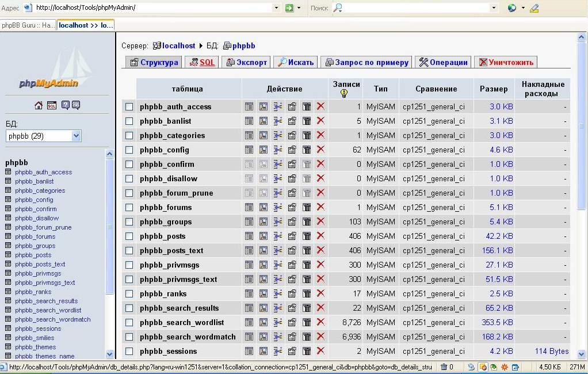Switch to the phpBB Guru browser tab
The width and height of the screenshot is (588, 374).
point(28,25)
